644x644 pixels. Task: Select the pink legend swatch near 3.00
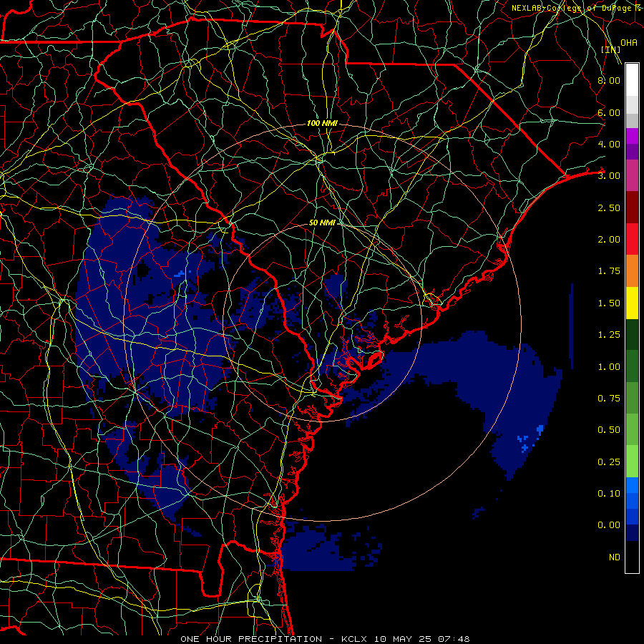[x=632, y=176]
